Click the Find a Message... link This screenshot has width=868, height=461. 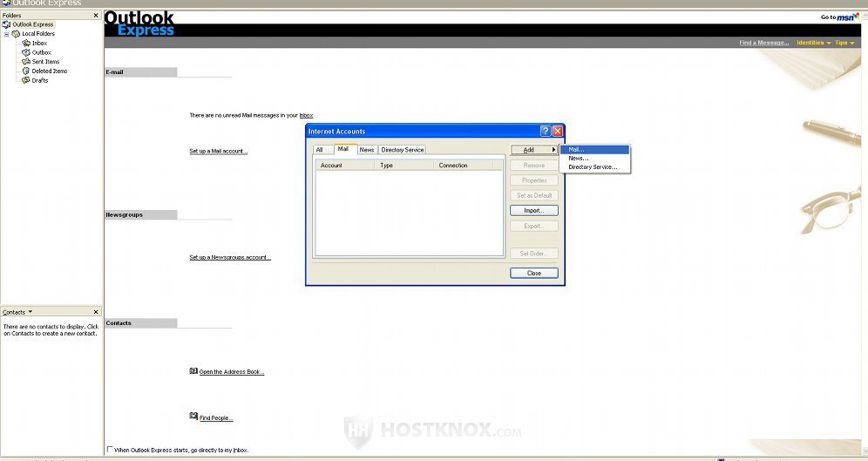764,43
